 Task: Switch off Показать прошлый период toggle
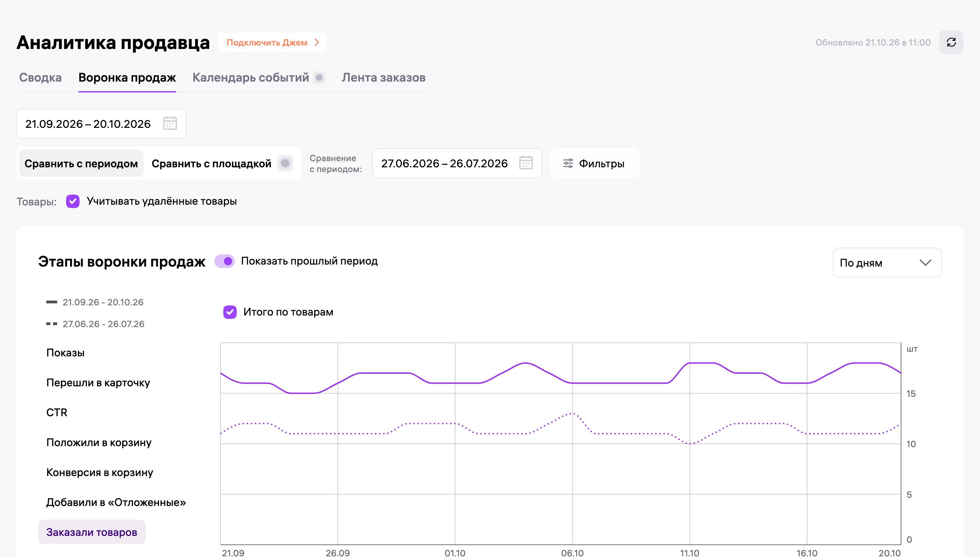coord(224,261)
